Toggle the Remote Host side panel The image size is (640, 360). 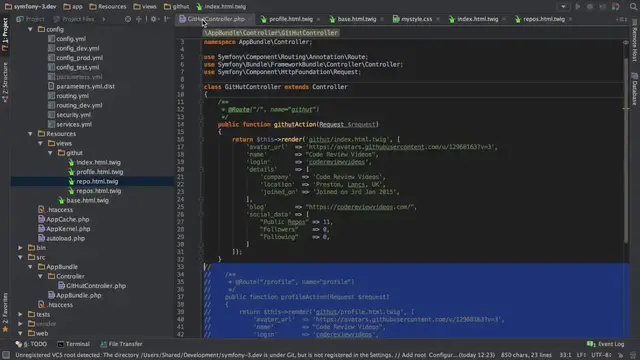[x=635, y=41]
